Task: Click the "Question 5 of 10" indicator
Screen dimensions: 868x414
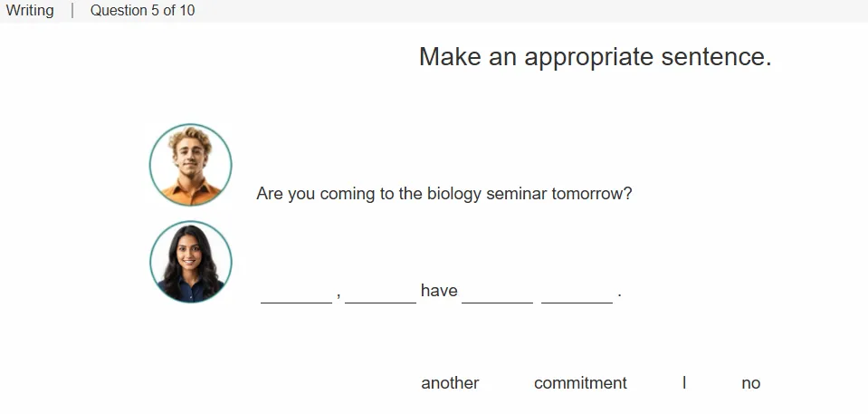Action: [x=142, y=11]
